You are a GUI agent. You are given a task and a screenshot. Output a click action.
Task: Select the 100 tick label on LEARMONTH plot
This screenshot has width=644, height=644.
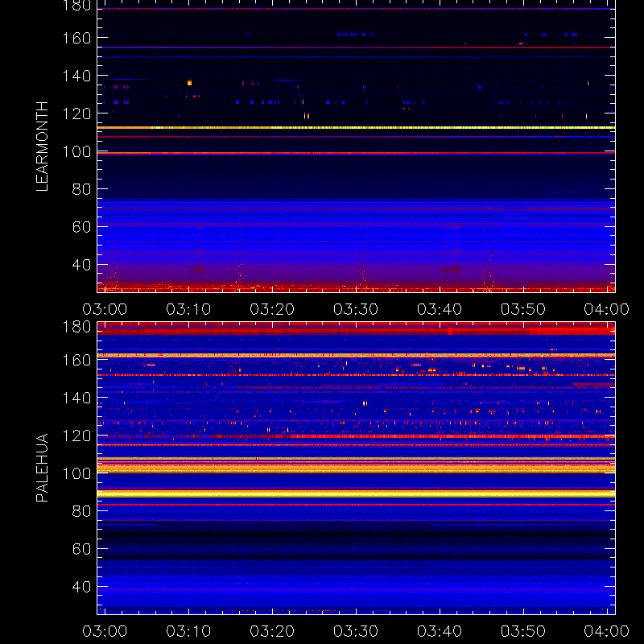click(76, 151)
